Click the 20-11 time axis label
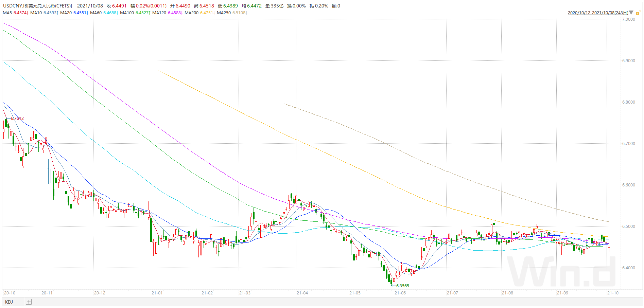 (47, 293)
